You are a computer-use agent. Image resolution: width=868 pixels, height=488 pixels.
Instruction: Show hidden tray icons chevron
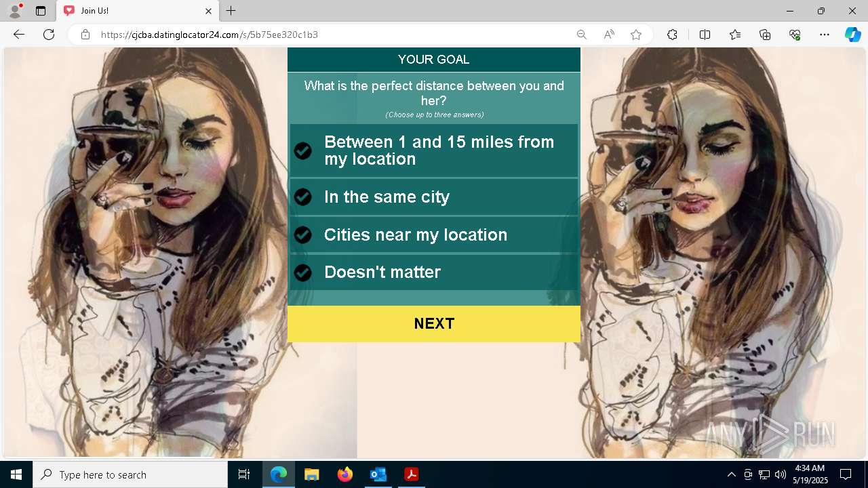[x=731, y=474]
